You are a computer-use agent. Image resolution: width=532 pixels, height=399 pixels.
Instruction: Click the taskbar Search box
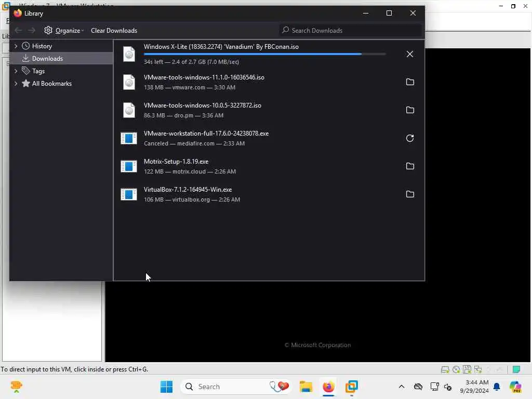click(236, 387)
